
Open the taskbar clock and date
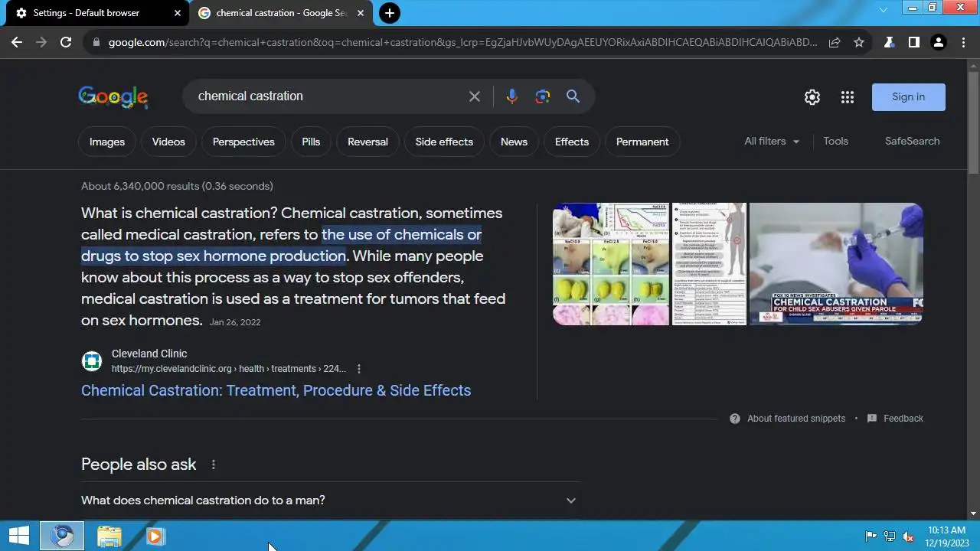(x=946, y=536)
